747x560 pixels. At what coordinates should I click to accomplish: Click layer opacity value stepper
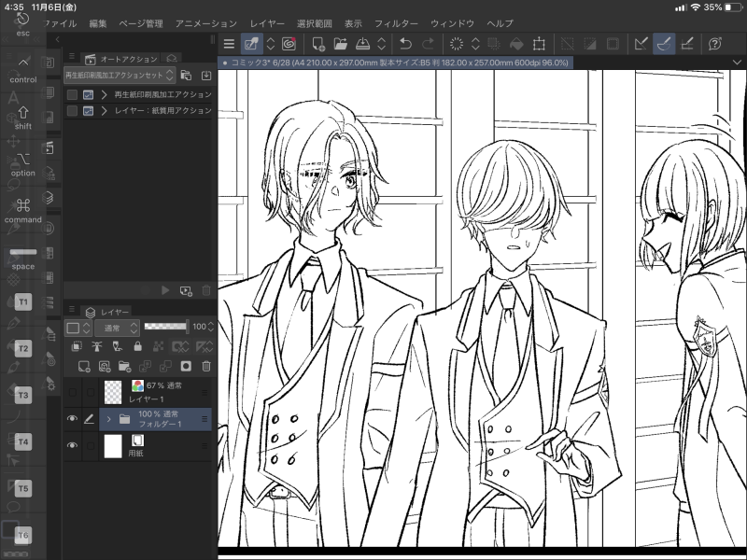(211, 327)
